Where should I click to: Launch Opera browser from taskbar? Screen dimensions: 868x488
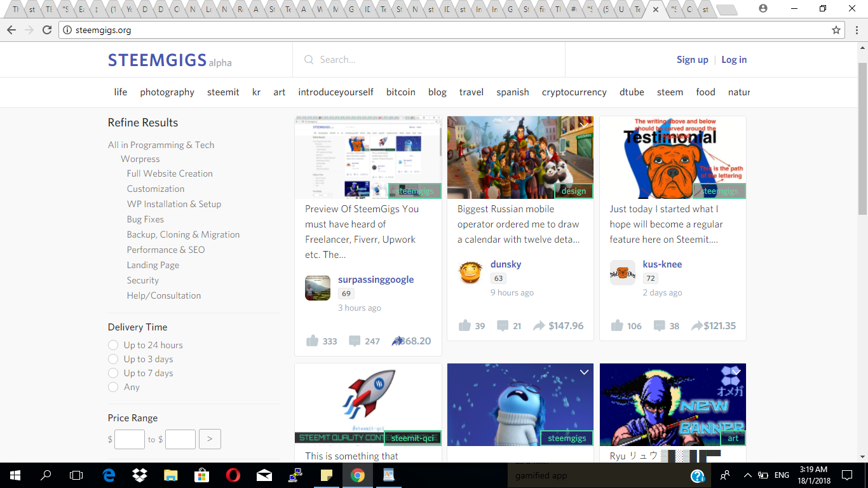click(233, 475)
